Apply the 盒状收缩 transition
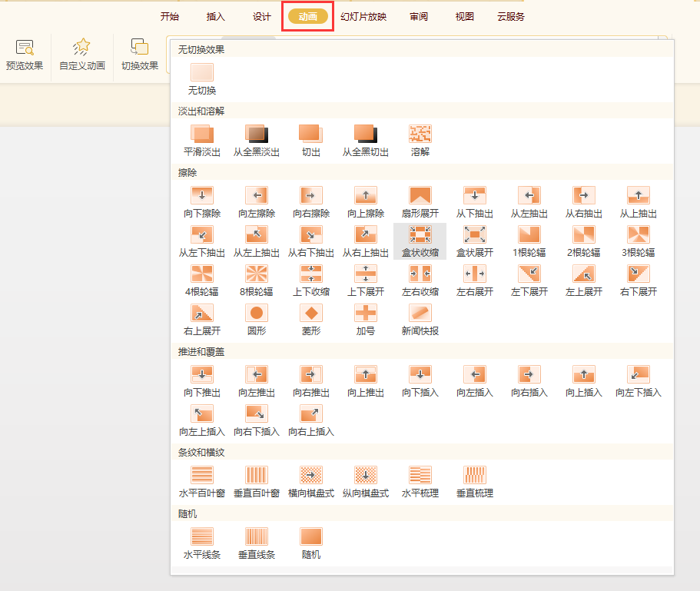This screenshot has width=700, height=591. (420, 234)
